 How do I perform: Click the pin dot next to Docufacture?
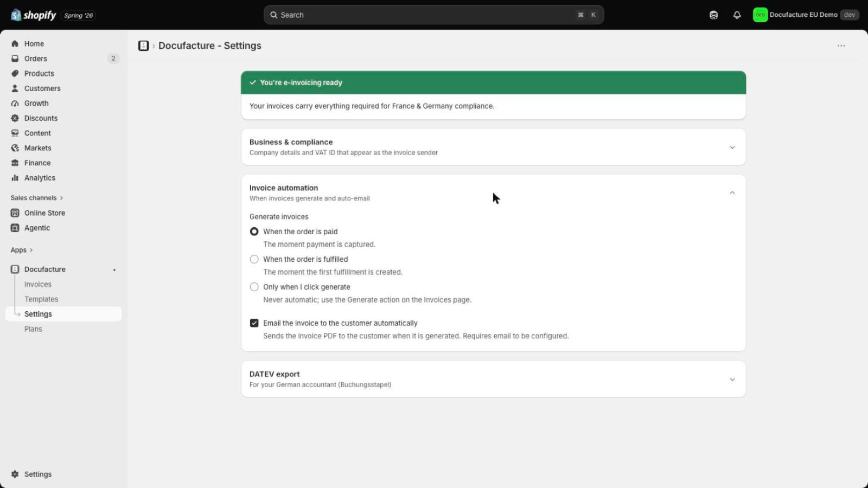click(114, 269)
